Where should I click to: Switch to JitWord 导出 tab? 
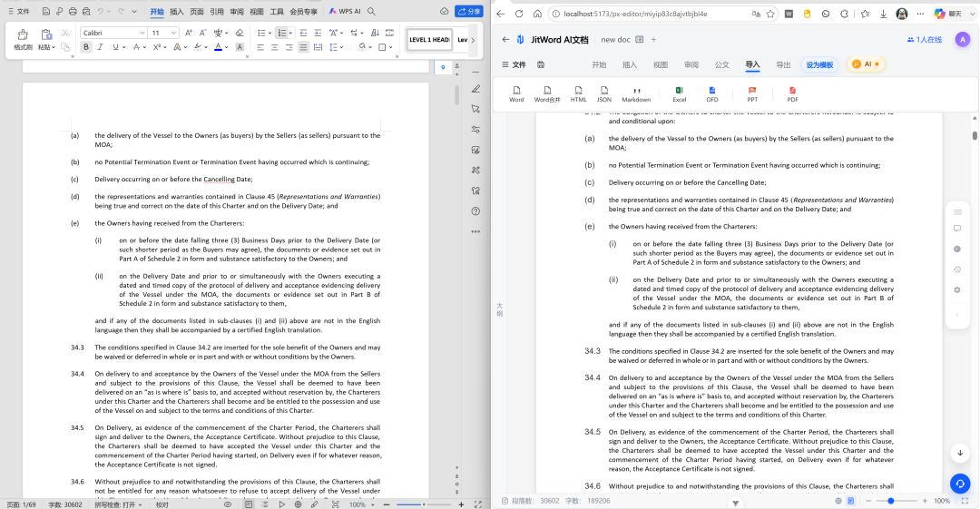(783, 64)
